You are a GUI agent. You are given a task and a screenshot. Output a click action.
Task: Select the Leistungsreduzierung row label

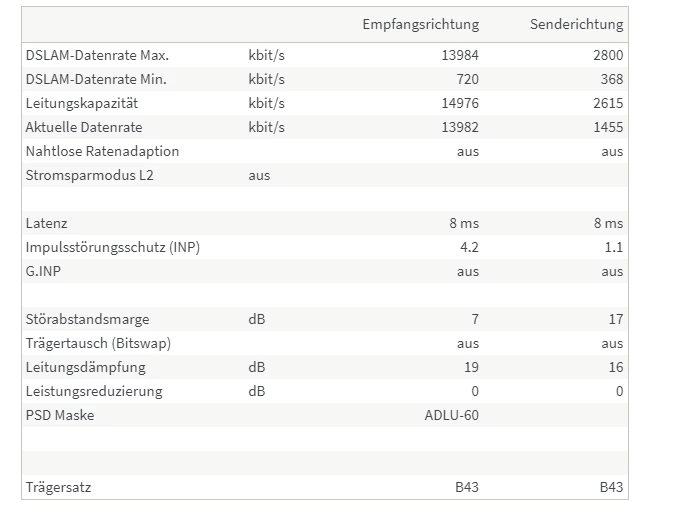(93, 391)
